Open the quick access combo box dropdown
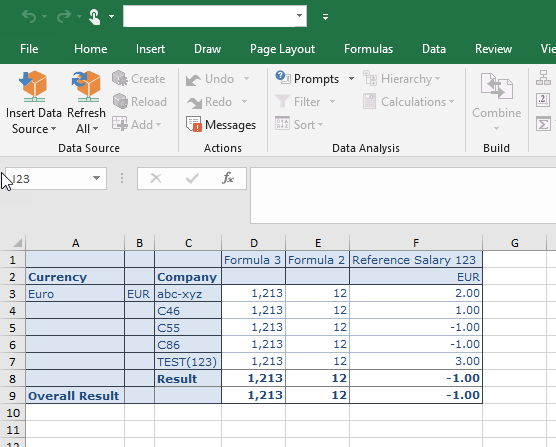This screenshot has width=556, height=447. (x=299, y=16)
